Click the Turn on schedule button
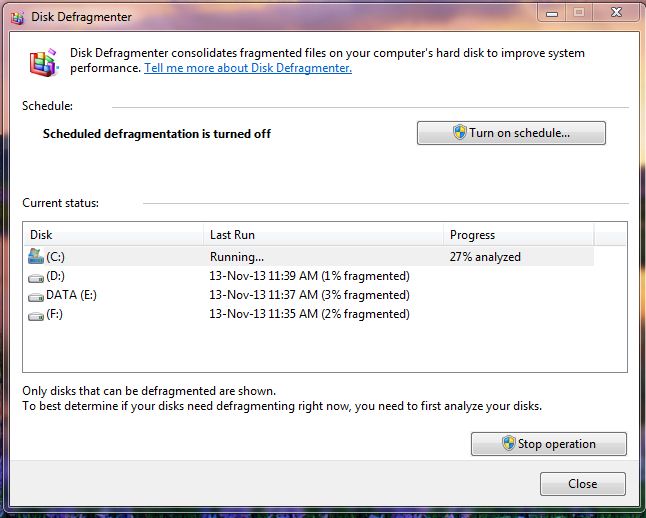The height and width of the screenshot is (518, 646). [511, 133]
